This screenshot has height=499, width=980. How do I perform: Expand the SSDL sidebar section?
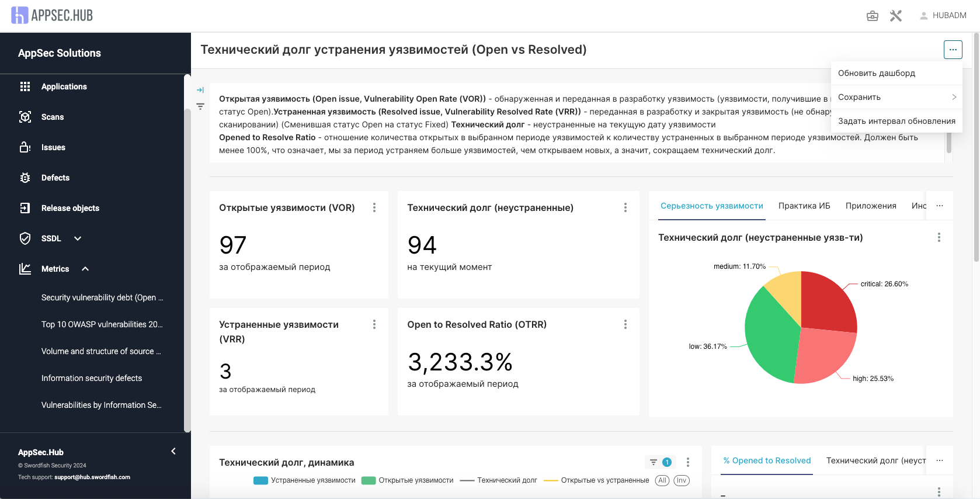coord(78,238)
